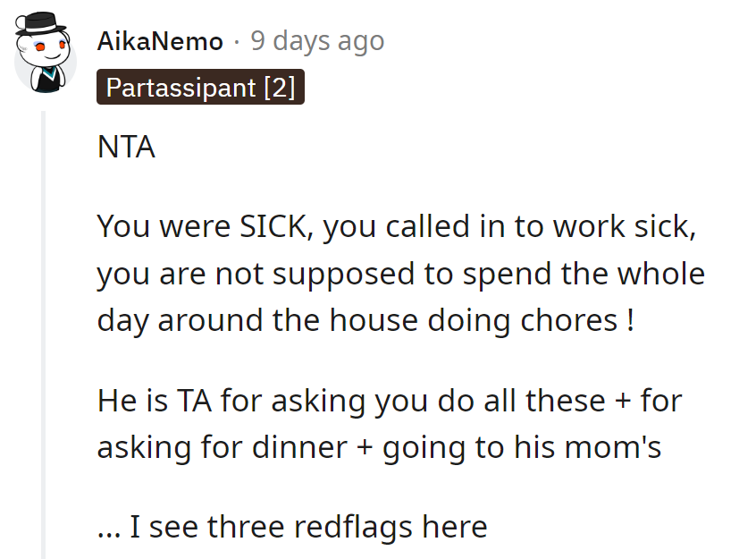
Task: Click the 9 days ago timestamp
Action: pyautogui.click(x=316, y=40)
